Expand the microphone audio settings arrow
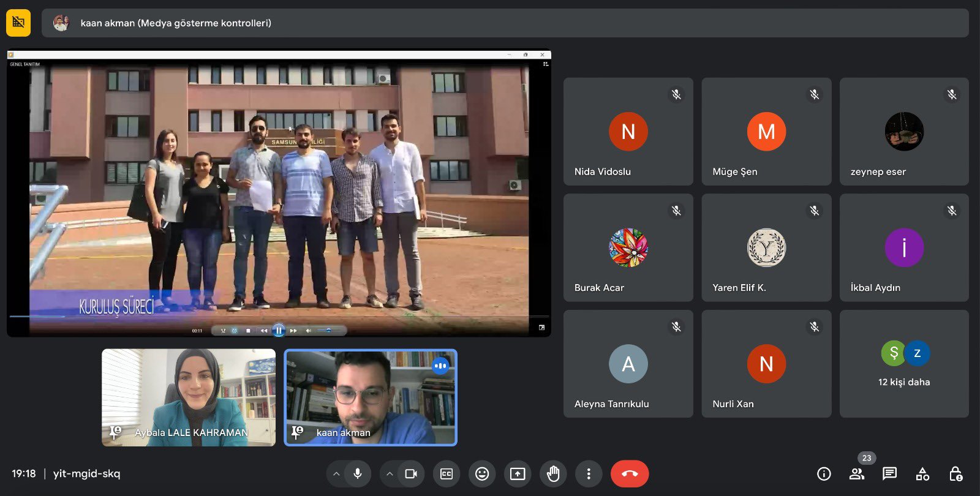980x496 pixels. tap(336, 474)
